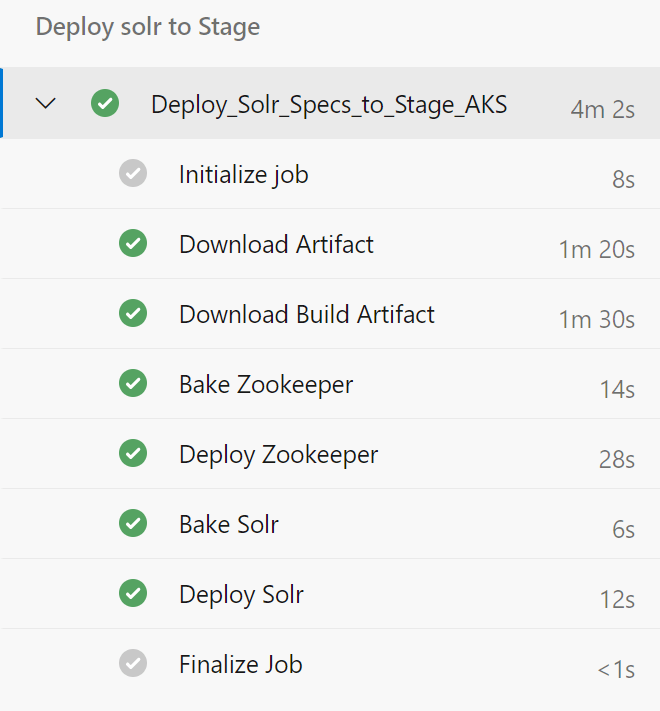Select the Deploy Solr step
This screenshot has height=711, width=660.
tap(241, 595)
